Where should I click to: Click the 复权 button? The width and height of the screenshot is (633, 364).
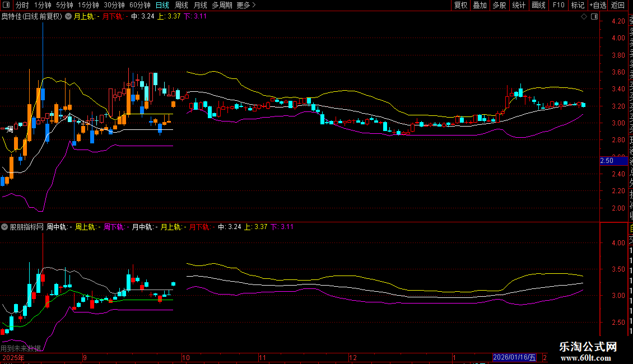pyautogui.click(x=460, y=5)
